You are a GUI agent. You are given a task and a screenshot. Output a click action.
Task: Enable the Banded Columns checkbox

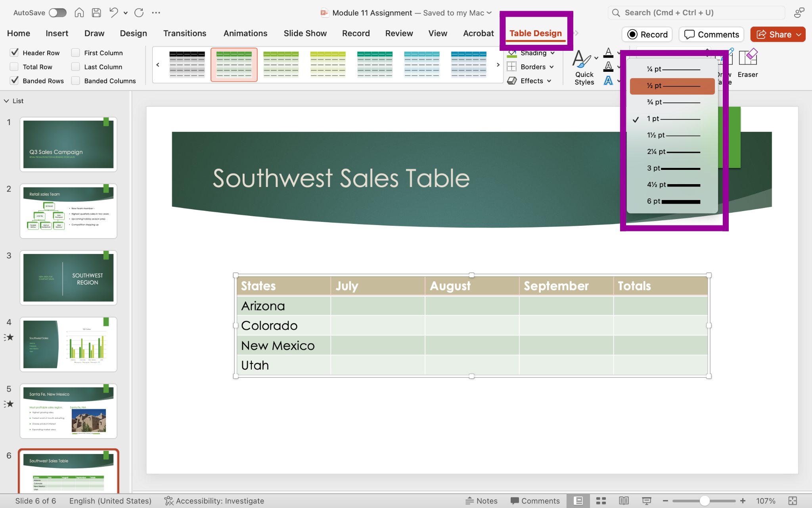pos(75,81)
